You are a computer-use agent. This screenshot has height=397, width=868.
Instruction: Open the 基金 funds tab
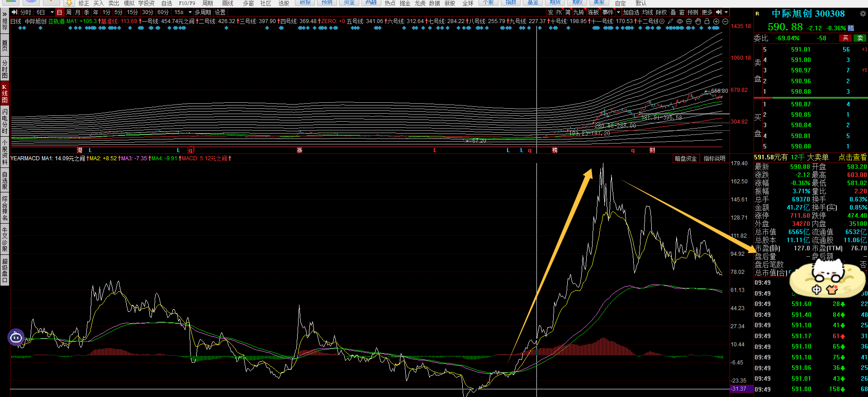point(533,2)
